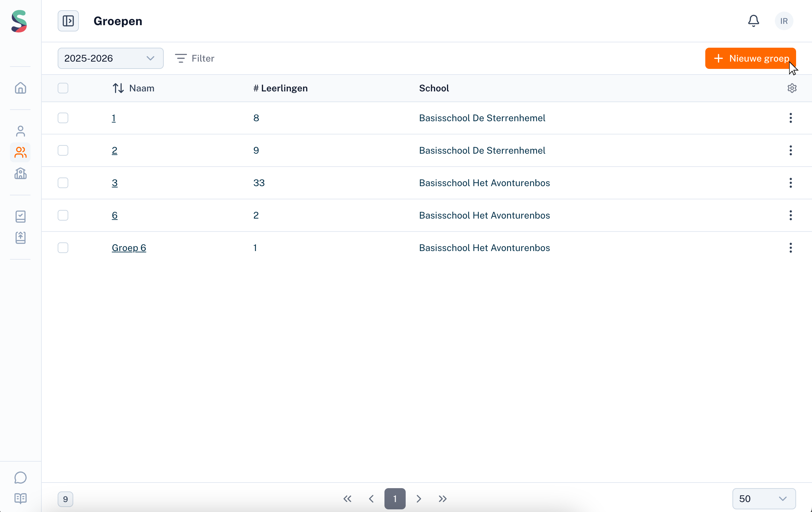812x512 pixels.
Task: Go to the next page arrow
Action: pyautogui.click(x=419, y=498)
